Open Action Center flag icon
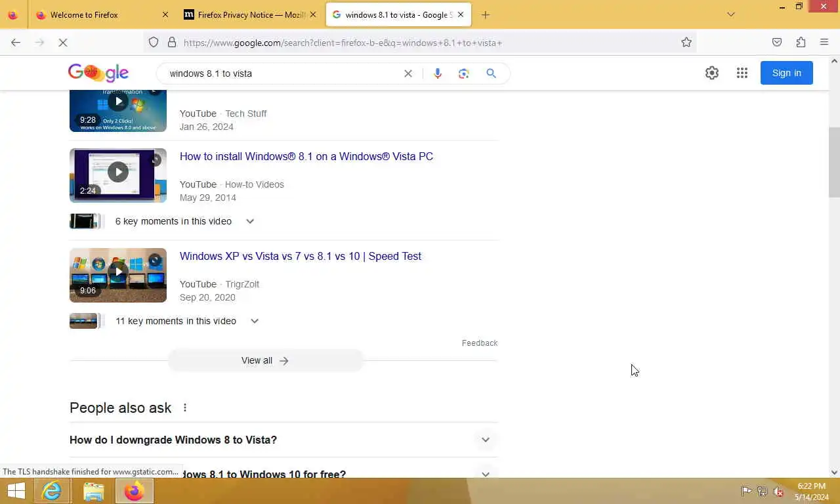 (x=746, y=491)
